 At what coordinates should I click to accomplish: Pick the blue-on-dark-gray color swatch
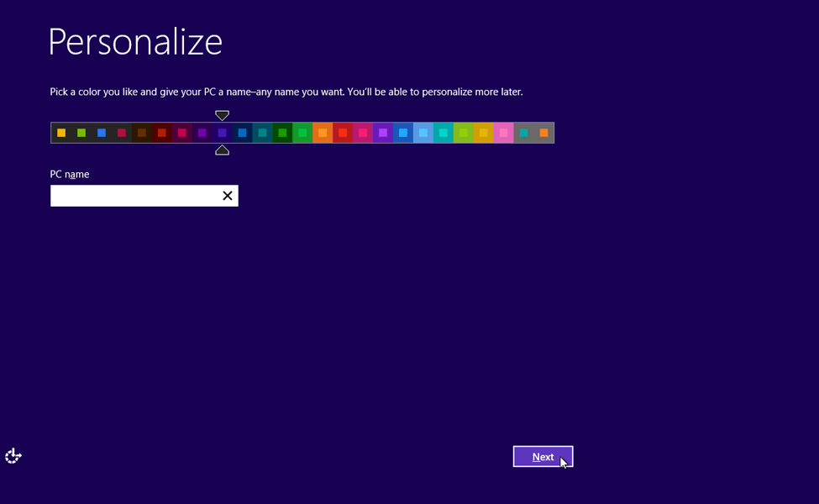tap(102, 133)
